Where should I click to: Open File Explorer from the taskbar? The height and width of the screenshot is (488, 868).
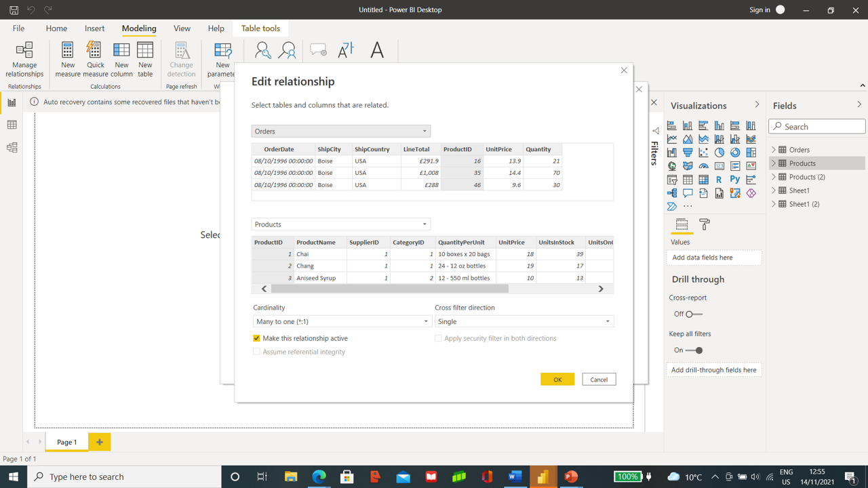tap(291, 476)
